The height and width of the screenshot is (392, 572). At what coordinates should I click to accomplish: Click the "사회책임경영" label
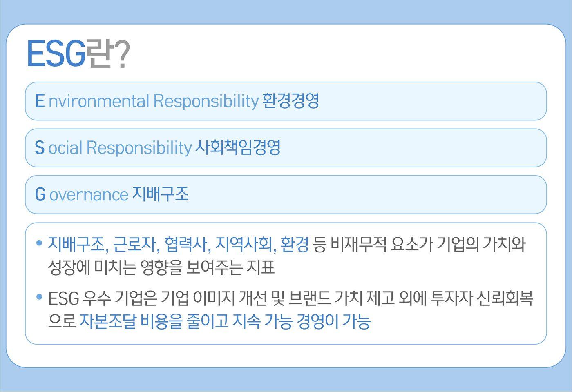[237, 147]
